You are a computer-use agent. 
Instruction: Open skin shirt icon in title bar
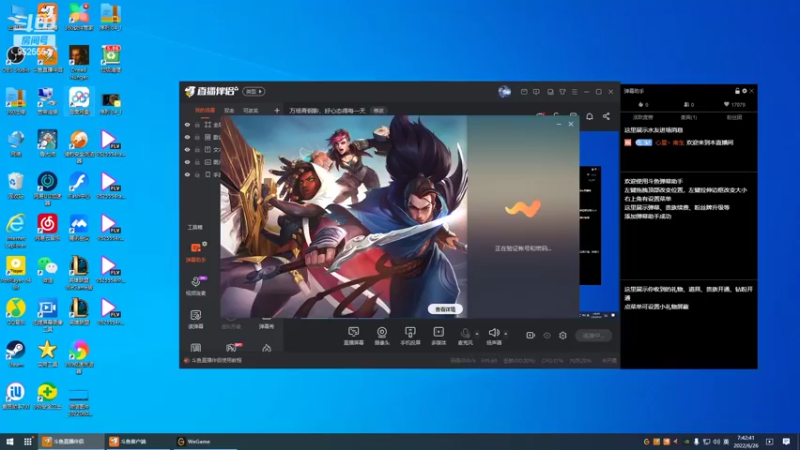[x=562, y=92]
